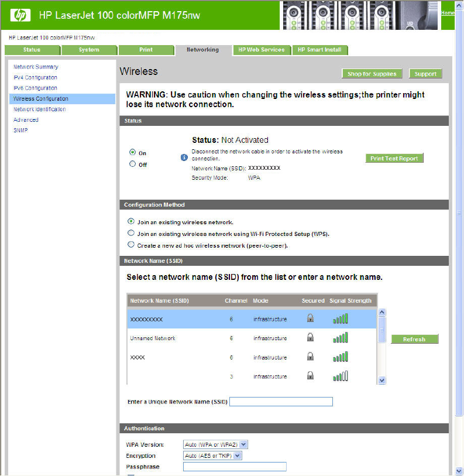Click signal strength bars for the XXXXXXXXX network

[340, 319]
